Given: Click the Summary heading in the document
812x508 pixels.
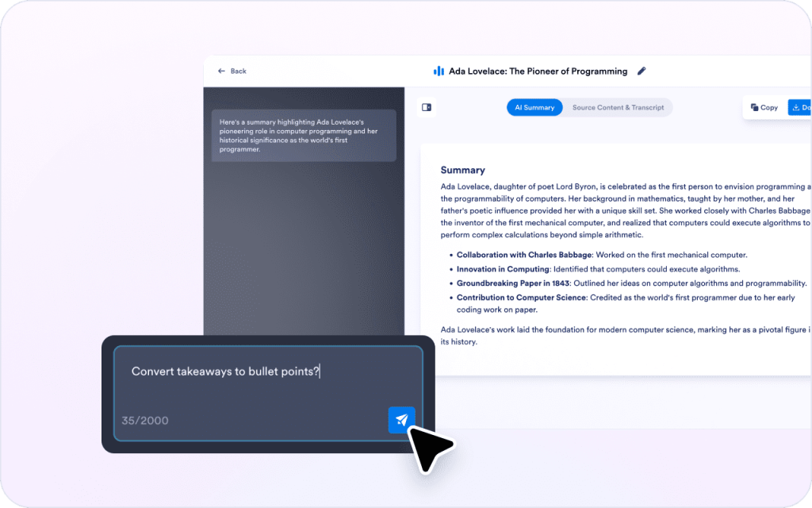Looking at the screenshot, I should 463,170.
